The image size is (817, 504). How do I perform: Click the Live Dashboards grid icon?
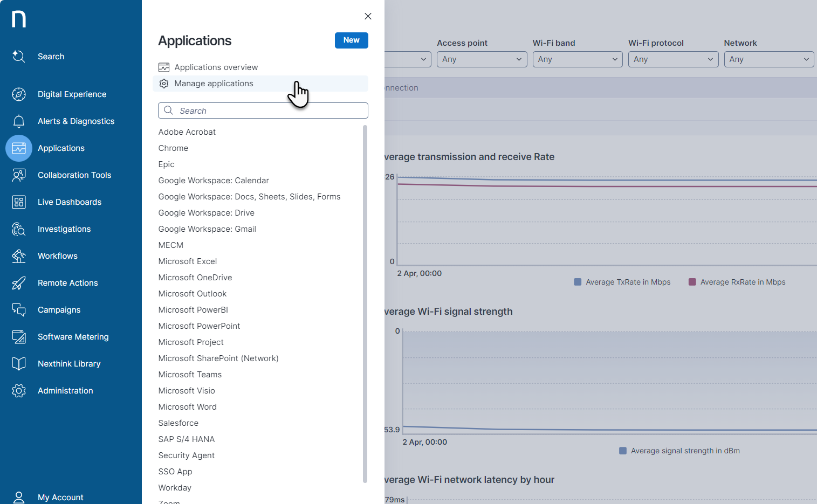point(19,202)
